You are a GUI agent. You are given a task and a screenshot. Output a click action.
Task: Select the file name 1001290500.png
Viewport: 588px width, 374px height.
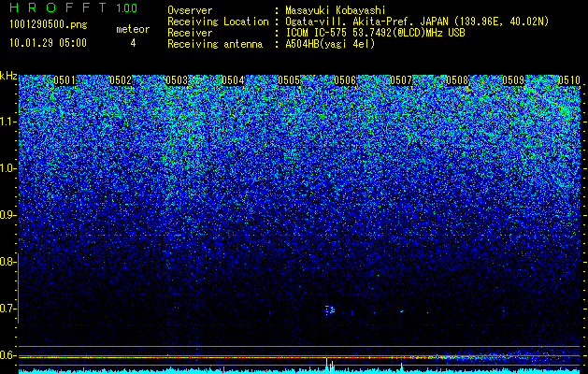click(48, 25)
